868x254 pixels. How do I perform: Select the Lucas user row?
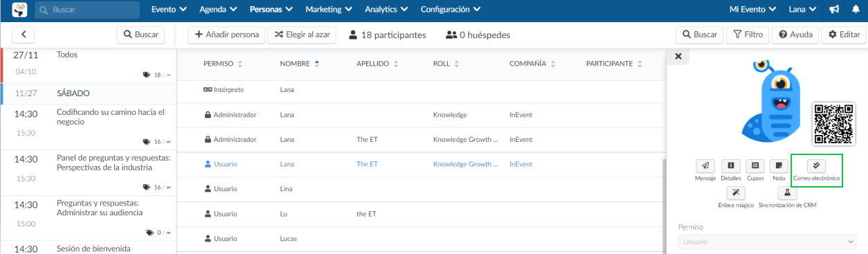click(x=420, y=239)
